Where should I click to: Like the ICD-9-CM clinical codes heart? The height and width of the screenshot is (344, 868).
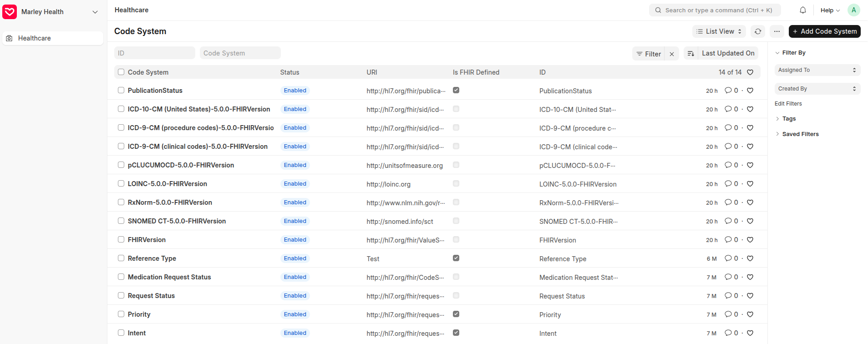click(750, 147)
